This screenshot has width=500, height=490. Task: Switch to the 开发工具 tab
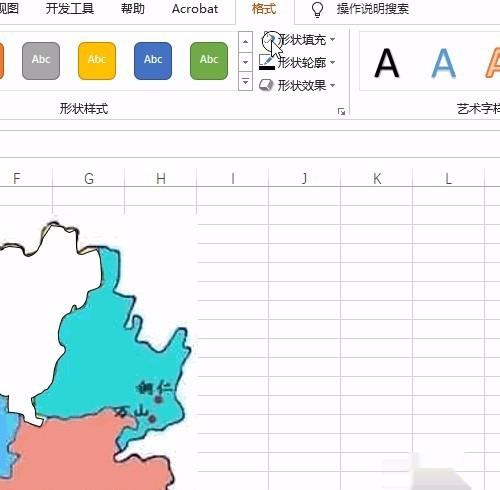click(70, 9)
